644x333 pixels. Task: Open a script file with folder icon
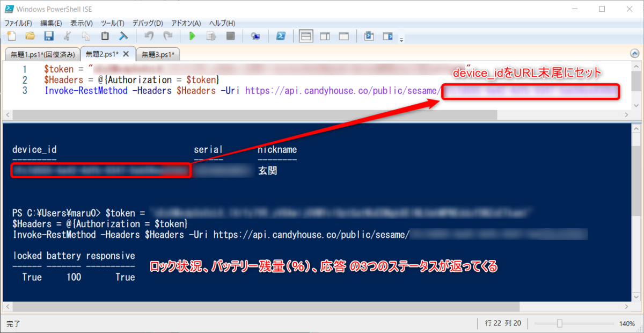pyautogui.click(x=30, y=37)
